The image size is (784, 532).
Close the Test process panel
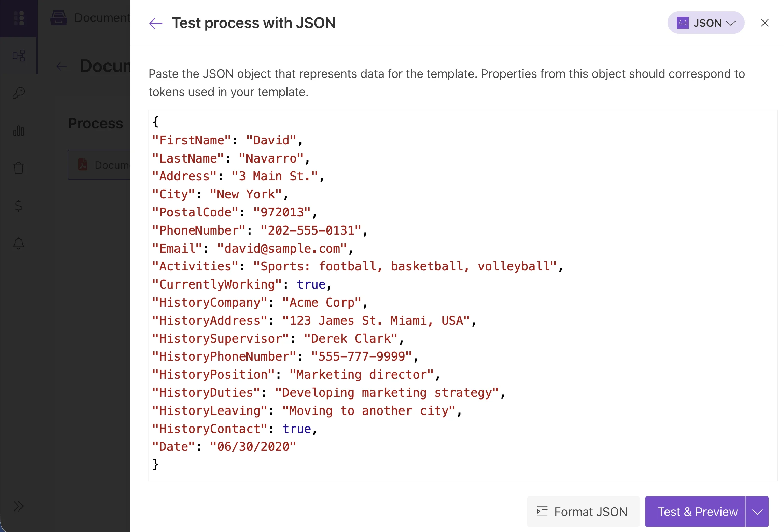(765, 23)
